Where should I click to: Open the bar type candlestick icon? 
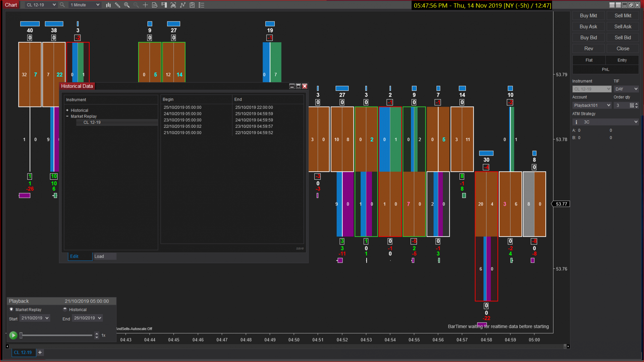(108, 5)
